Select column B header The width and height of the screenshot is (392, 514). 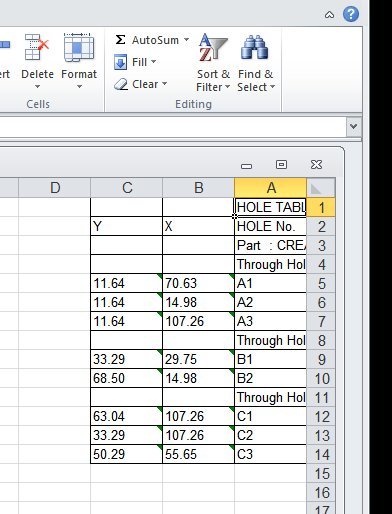click(x=199, y=188)
